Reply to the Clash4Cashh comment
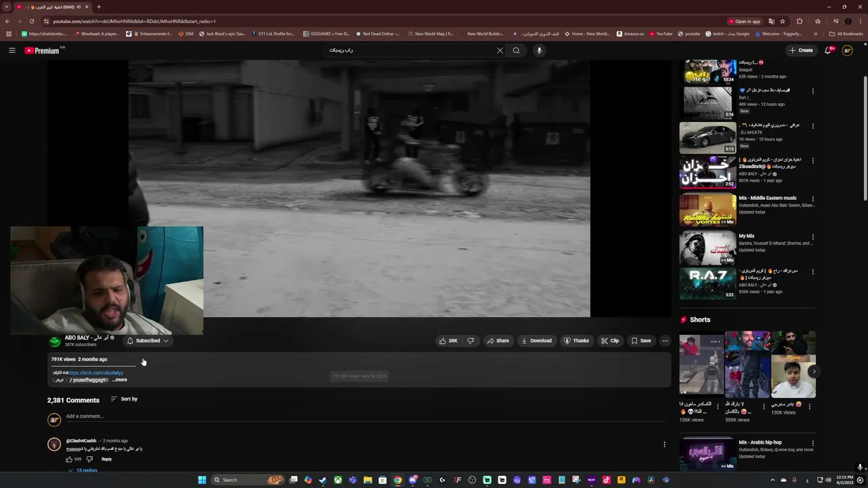 coord(106,460)
